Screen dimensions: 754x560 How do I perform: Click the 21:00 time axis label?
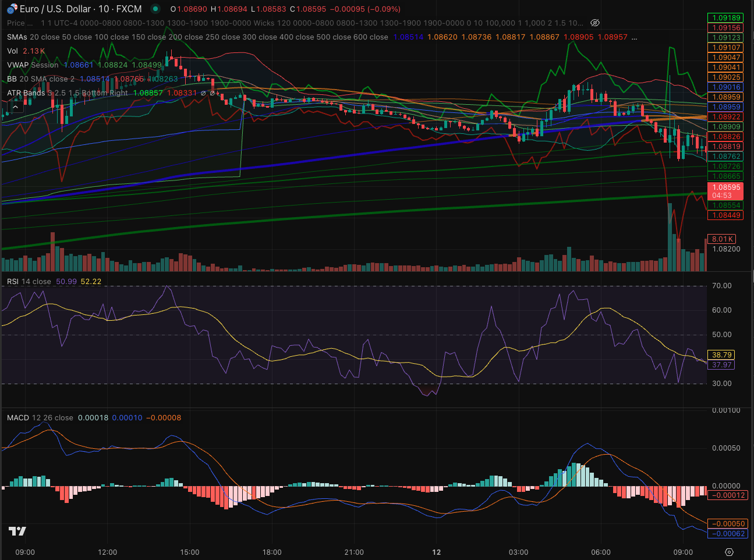(354, 552)
